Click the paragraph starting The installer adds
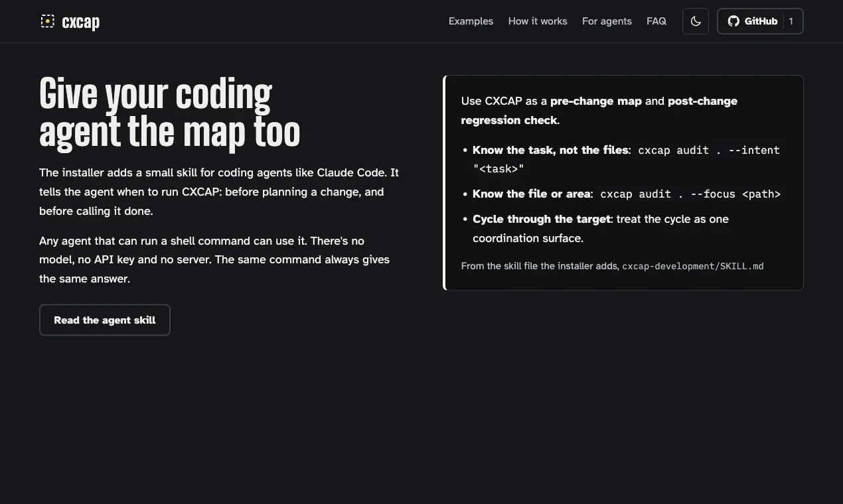The width and height of the screenshot is (843, 504). [219, 192]
